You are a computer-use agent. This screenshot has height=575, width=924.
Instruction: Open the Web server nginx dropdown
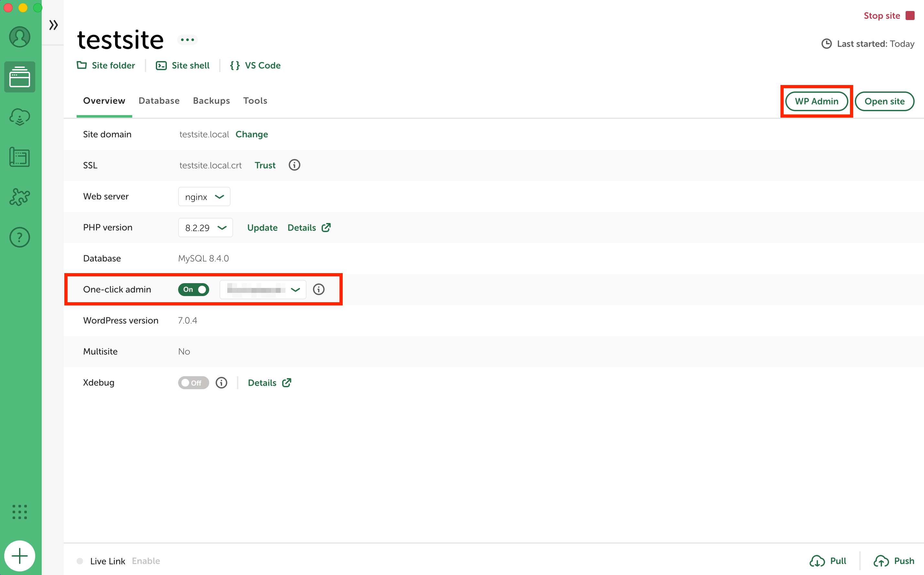(204, 197)
